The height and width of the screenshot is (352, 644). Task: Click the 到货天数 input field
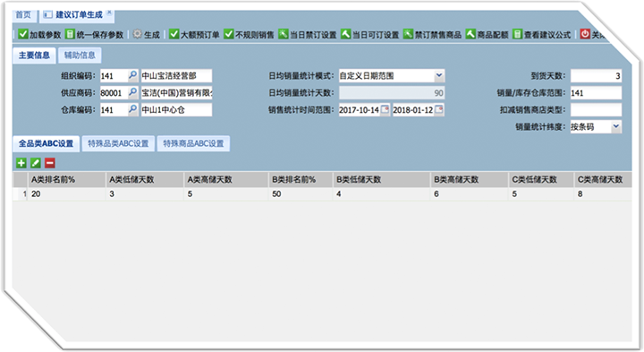point(596,75)
